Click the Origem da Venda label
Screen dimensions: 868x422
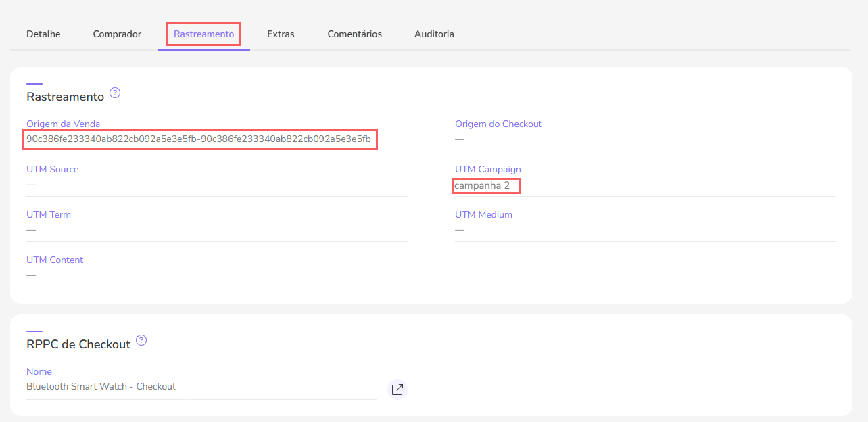[x=63, y=124]
